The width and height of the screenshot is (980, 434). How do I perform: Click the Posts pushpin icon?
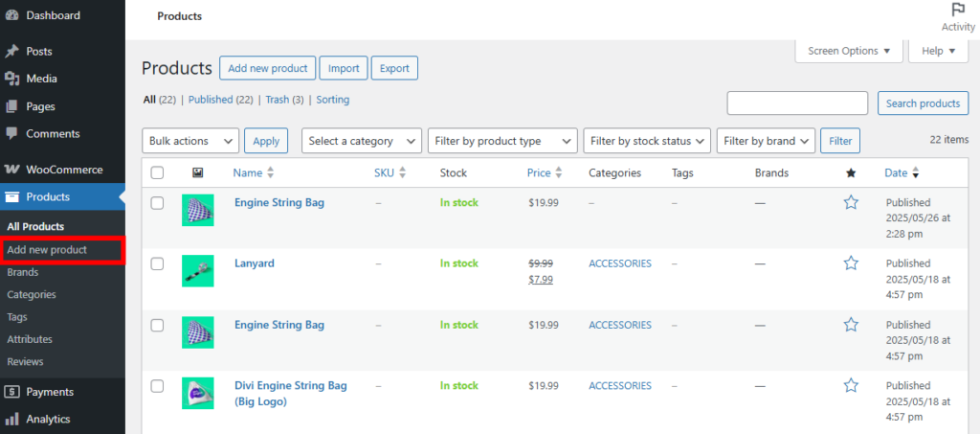(x=12, y=52)
